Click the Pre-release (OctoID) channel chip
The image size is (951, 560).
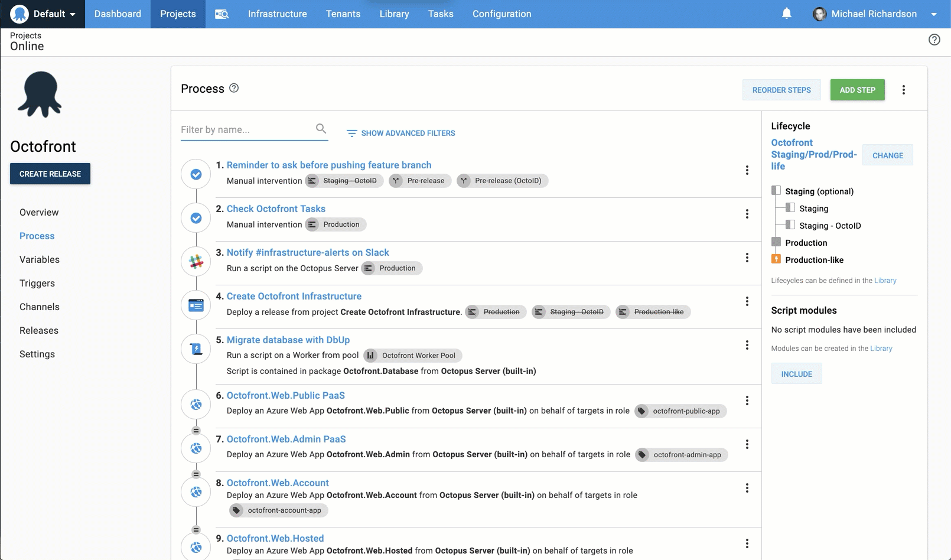(503, 181)
